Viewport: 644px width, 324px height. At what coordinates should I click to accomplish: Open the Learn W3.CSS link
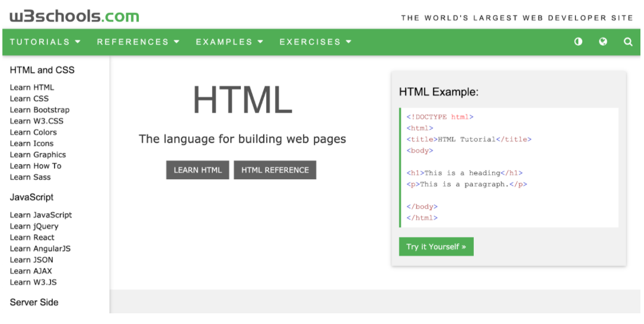click(x=37, y=121)
